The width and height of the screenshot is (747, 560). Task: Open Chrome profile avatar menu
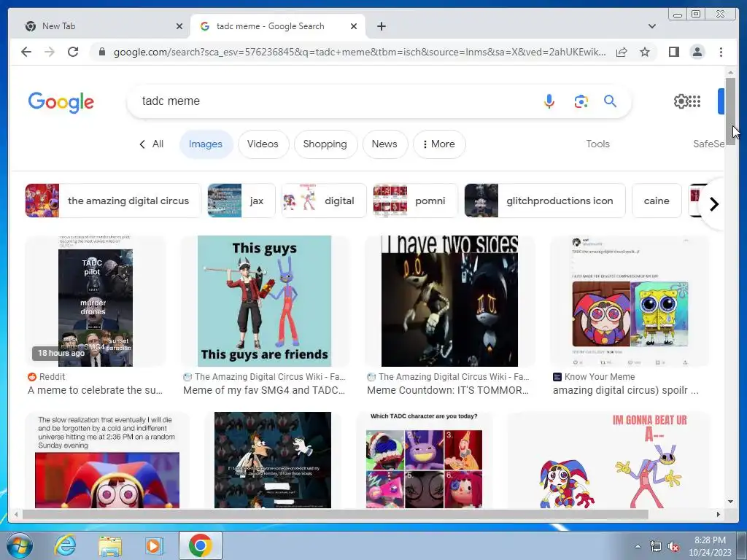(x=697, y=52)
